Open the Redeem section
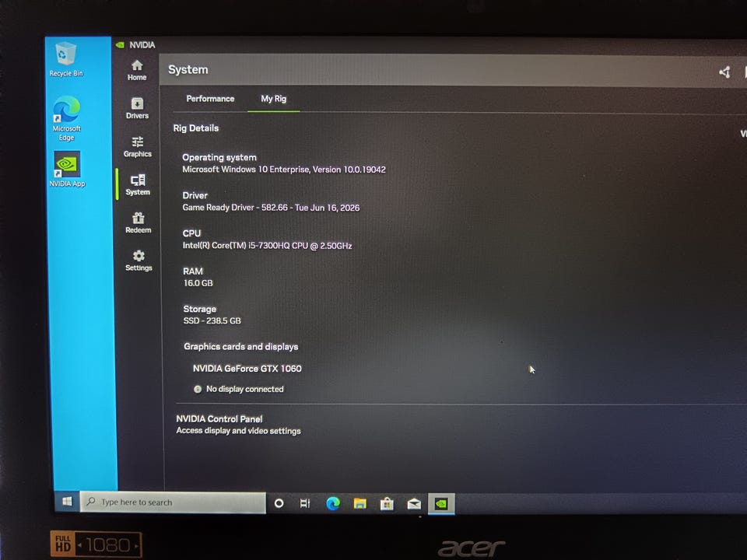This screenshot has height=560, width=747. [139, 222]
